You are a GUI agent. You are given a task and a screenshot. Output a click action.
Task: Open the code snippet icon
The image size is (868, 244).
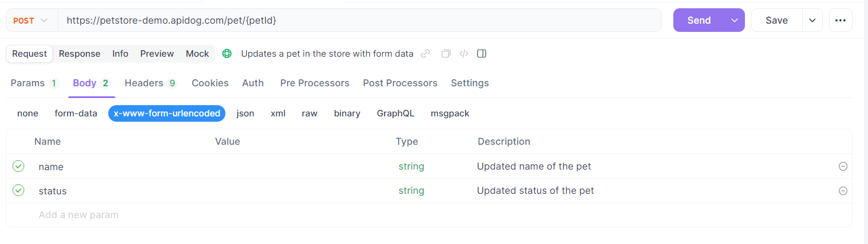464,54
